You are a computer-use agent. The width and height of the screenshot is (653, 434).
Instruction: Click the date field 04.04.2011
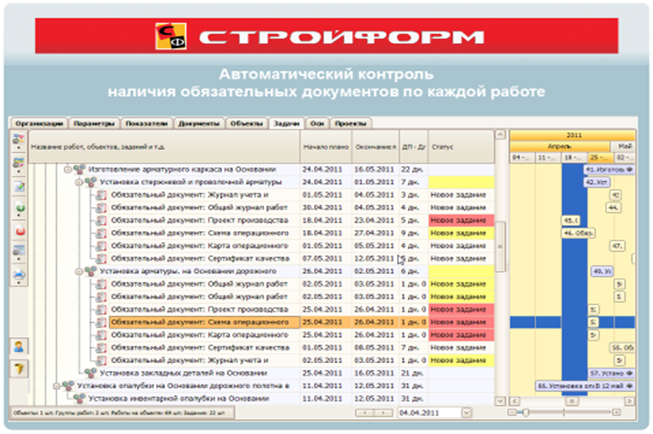(x=430, y=413)
